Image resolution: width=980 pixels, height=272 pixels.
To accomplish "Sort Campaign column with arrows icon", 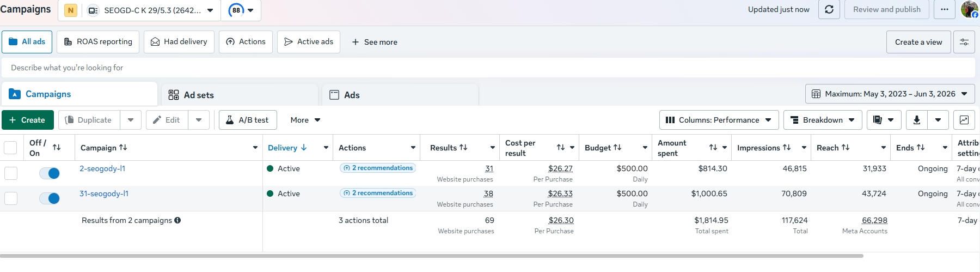I will coord(123,147).
